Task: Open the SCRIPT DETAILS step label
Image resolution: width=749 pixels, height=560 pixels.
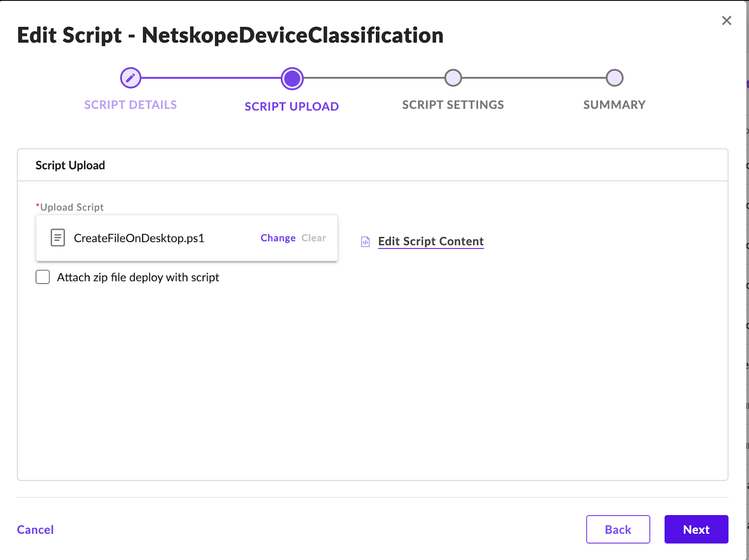Action: point(131,105)
